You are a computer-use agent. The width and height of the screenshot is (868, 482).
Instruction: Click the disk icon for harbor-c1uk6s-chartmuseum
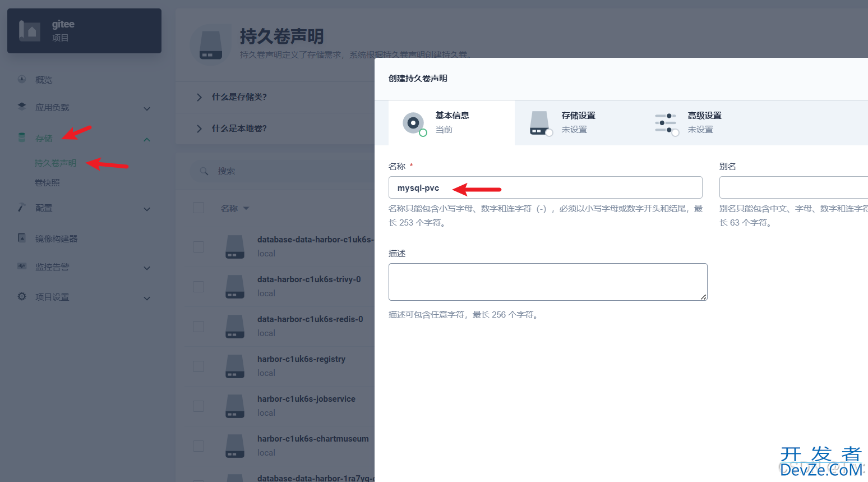[235, 446]
